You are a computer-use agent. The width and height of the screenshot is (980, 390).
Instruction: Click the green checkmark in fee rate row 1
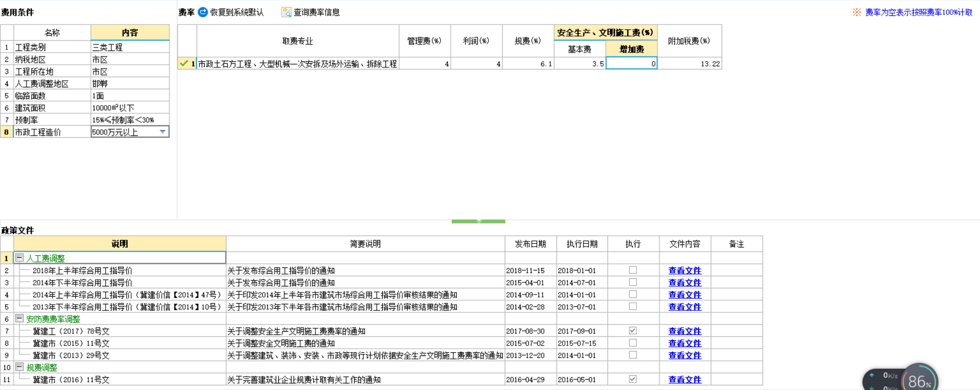pos(184,63)
